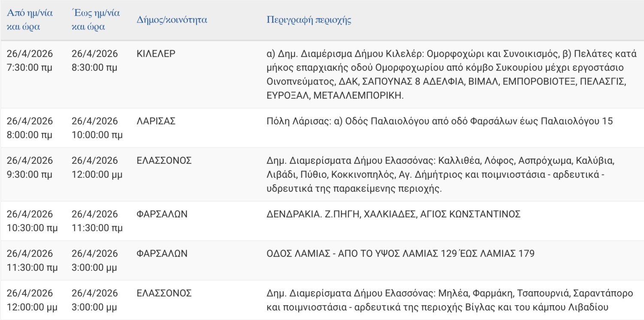Image resolution: width=644 pixels, height=320 pixels.
Task: Sort by the "Από ημ/νία και ώρα" column header
Action: click(x=30, y=20)
